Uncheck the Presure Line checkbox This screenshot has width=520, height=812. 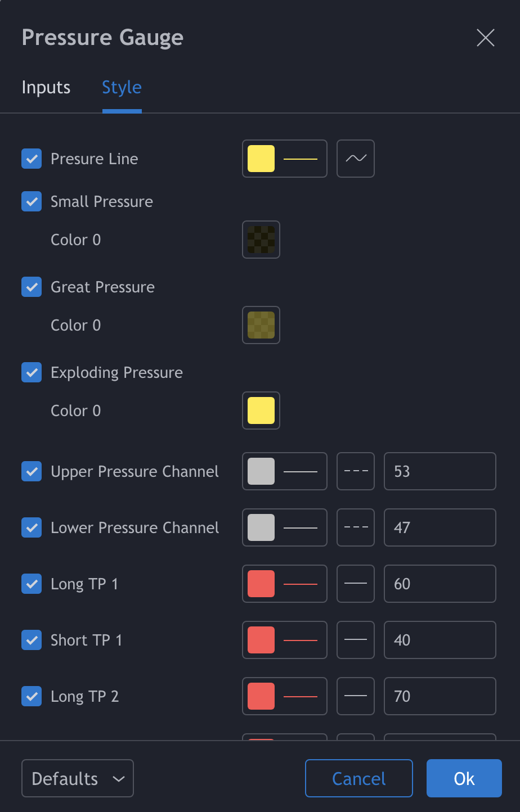(32, 159)
